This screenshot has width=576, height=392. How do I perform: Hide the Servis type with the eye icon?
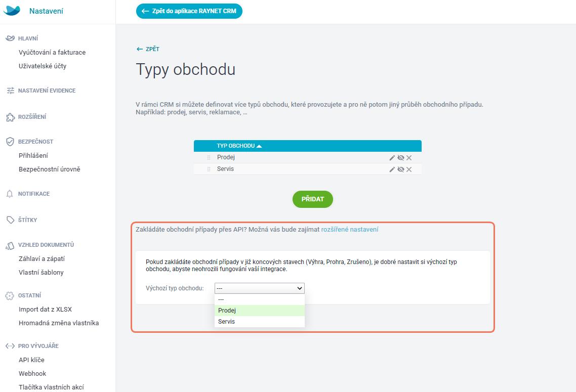tap(401, 169)
